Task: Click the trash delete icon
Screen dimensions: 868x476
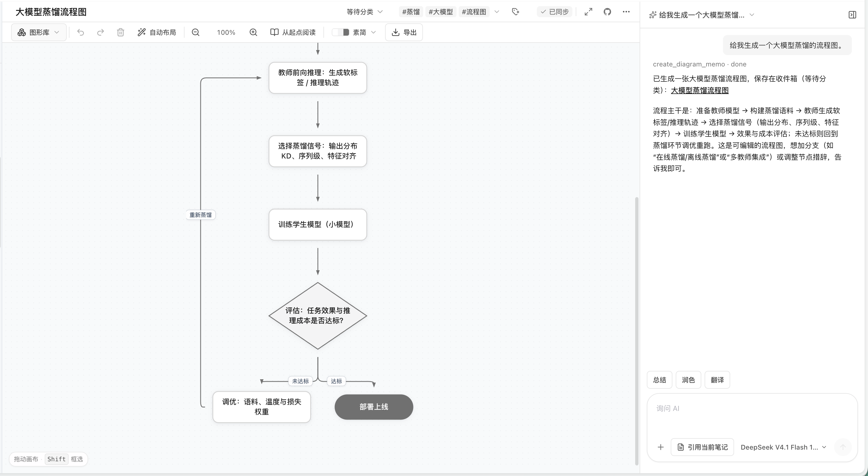Action: [120, 32]
